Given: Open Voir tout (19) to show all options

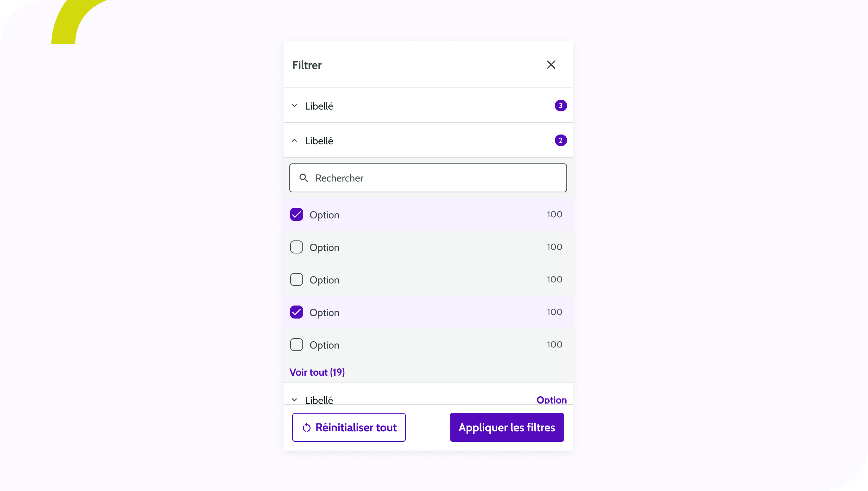Looking at the screenshot, I should 317,372.
